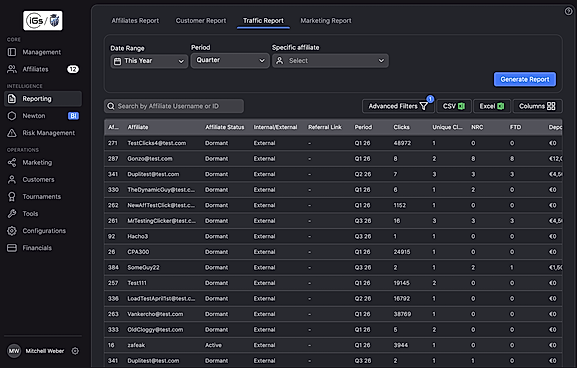The width and height of the screenshot is (577, 368).
Task: Select the TheDynamicGuy@test.c... row
Action: coord(333,190)
